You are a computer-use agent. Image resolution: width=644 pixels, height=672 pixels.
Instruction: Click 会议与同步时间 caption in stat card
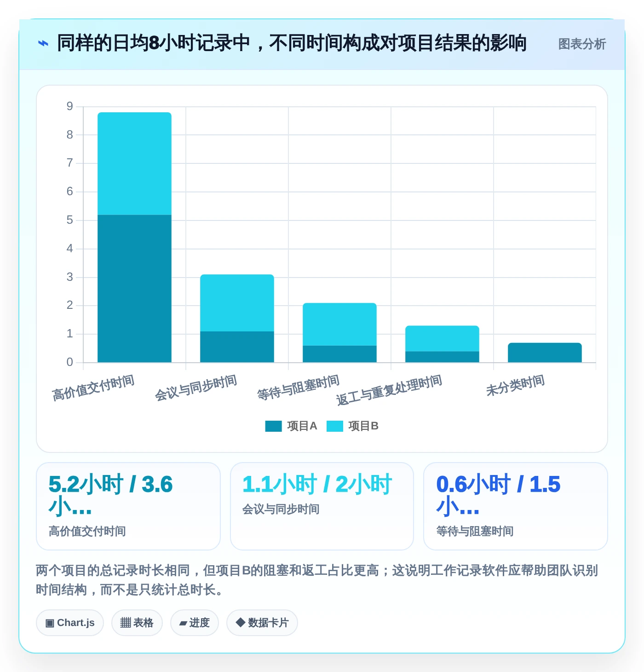(281, 510)
